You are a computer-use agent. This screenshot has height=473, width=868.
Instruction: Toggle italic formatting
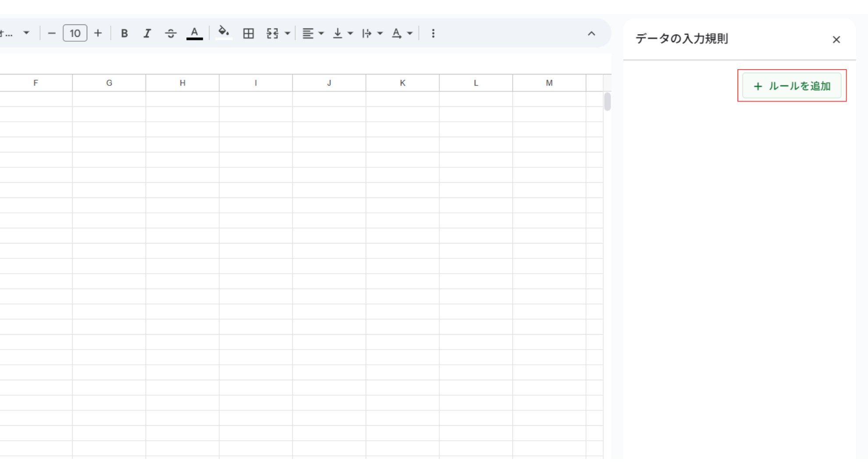(147, 33)
